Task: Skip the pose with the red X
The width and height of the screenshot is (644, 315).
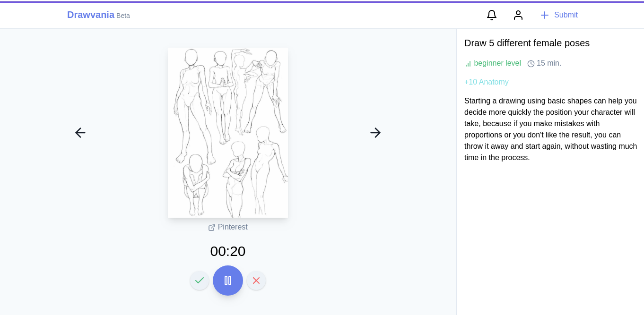Action: click(x=256, y=280)
